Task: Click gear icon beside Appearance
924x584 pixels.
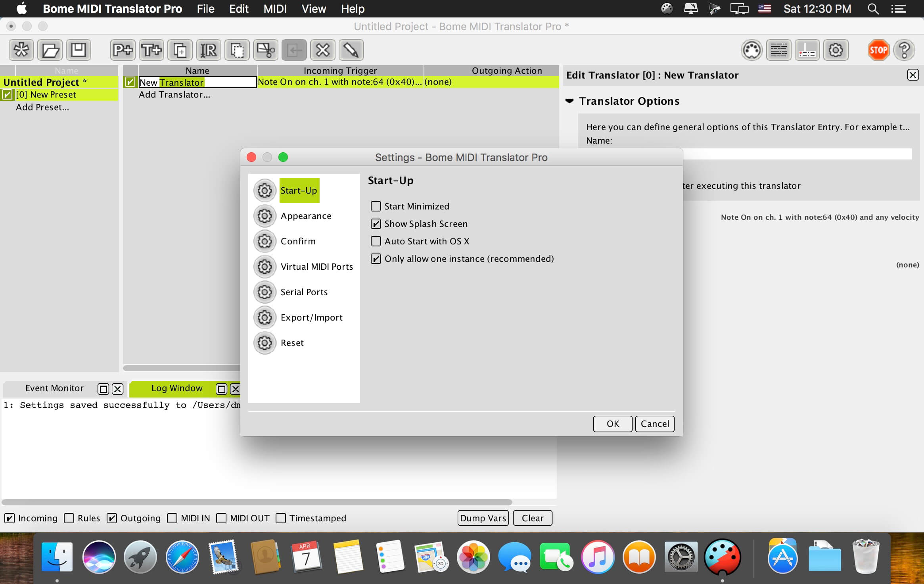Action: pyautogui.click(x=265, y=216)
